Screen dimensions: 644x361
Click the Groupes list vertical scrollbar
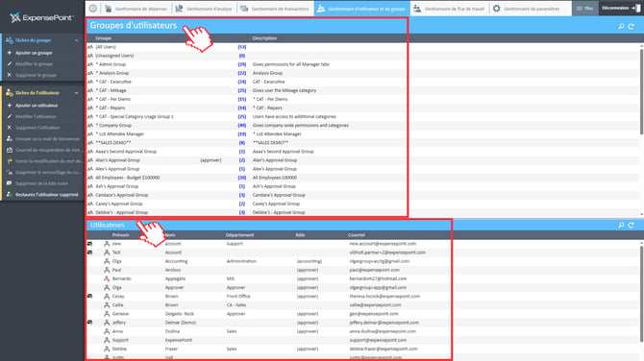[x=641, y=91]
